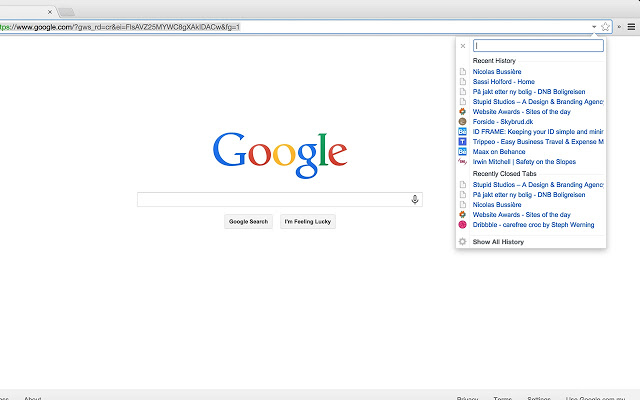Open ID FRAME Behance history entry
This screenshot has width=640, height=400.
tap(538, 131)
